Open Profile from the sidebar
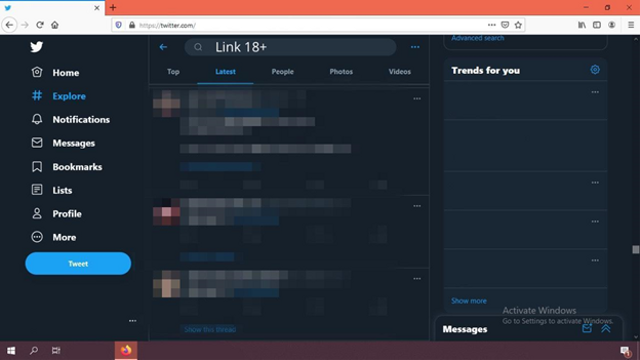This screenshot has width=640, height=360. point(57,213)
